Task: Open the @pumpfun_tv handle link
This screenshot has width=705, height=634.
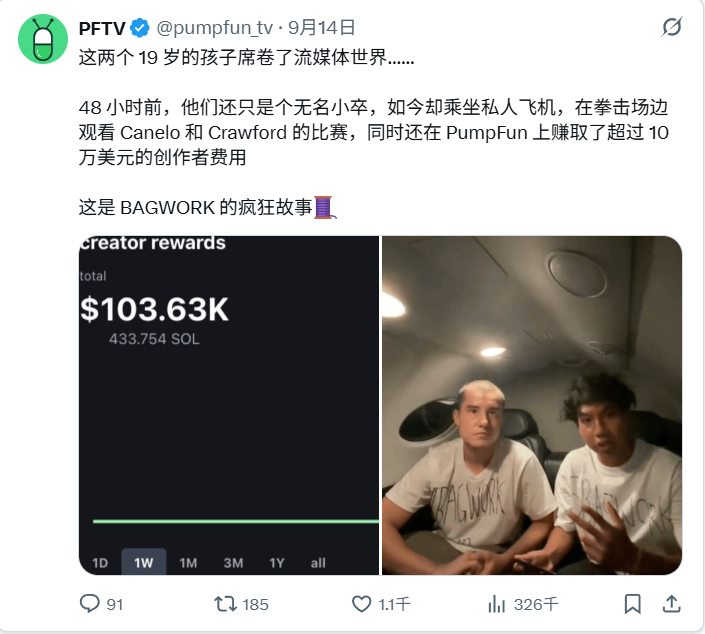Action: pos(214,28)
